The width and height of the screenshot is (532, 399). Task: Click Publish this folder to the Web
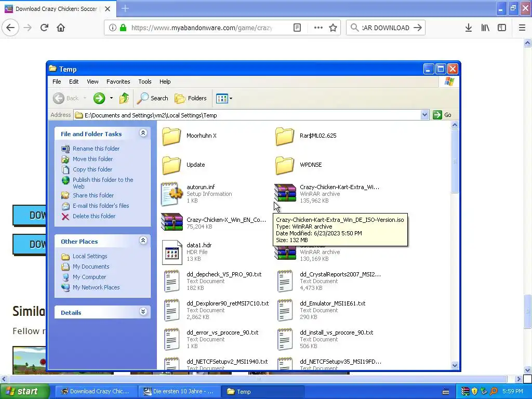(103, 183)
